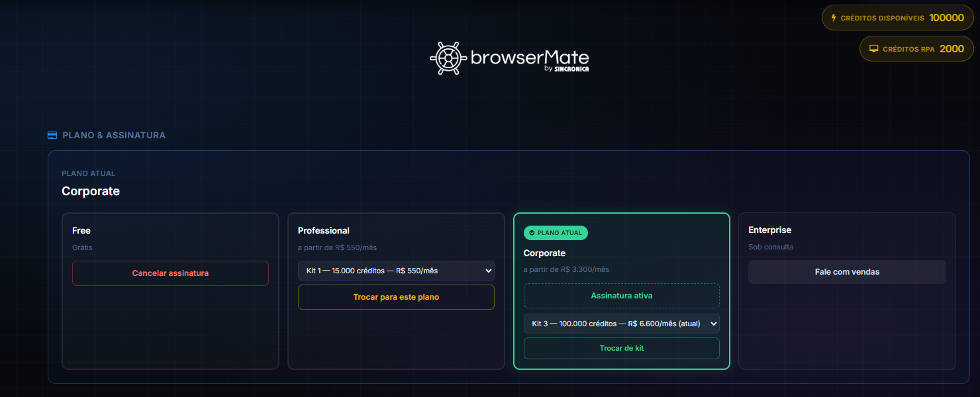Click the Plano & Assinatura section heading
Viewport: 980px width, 397px height.
click(114, 135)
